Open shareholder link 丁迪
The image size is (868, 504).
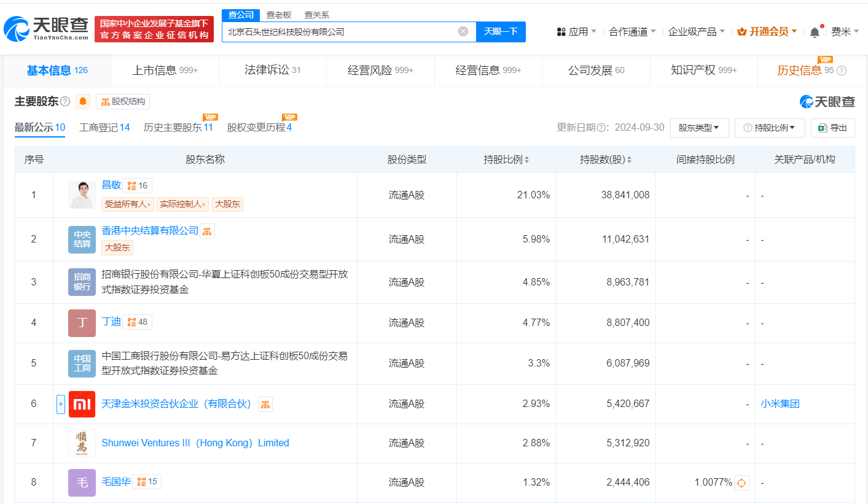point(111,321)
